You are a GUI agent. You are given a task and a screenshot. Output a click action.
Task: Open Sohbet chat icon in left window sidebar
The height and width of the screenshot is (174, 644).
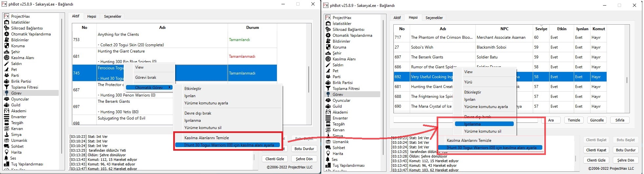pyautogui.click(x=7, y=146)
